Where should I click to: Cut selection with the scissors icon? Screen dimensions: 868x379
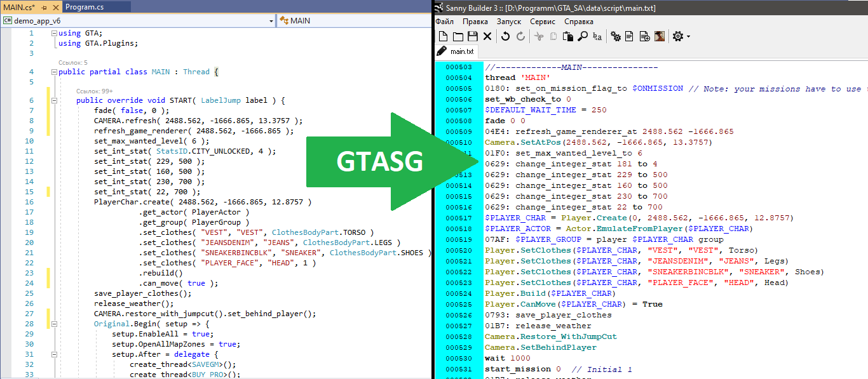click(x=539, y=36)
